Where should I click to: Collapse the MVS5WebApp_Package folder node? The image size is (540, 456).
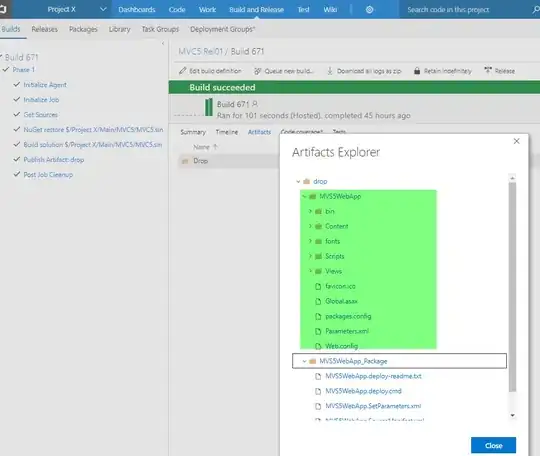pyautogui.click(x=304, y=361)
